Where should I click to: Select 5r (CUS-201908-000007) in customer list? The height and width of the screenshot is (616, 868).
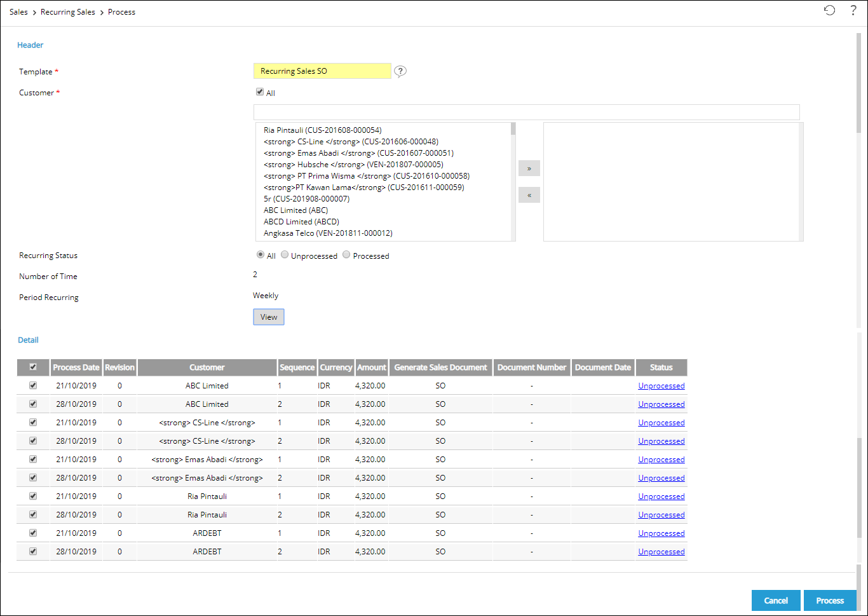tap(306, 199)
